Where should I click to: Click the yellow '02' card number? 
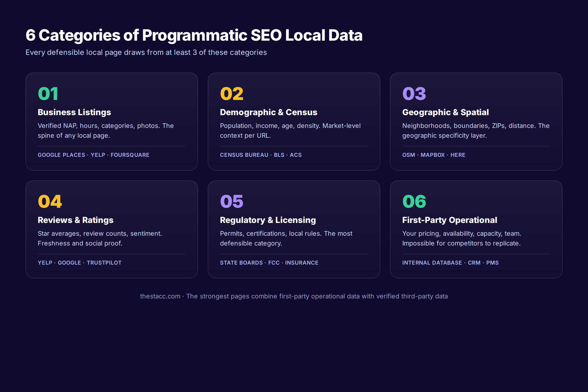(232, 94)
